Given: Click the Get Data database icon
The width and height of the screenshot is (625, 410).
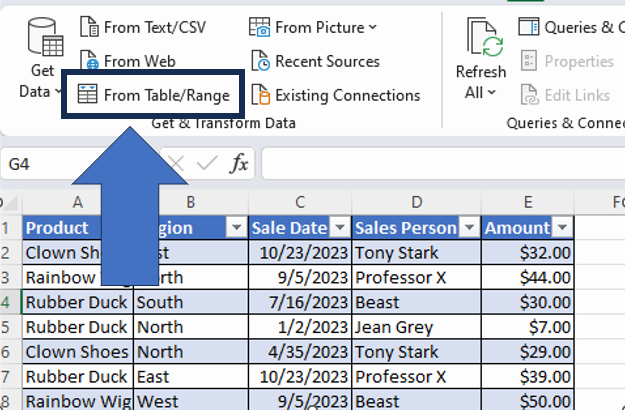Looking at the screenshot, I should pos(43,38).
